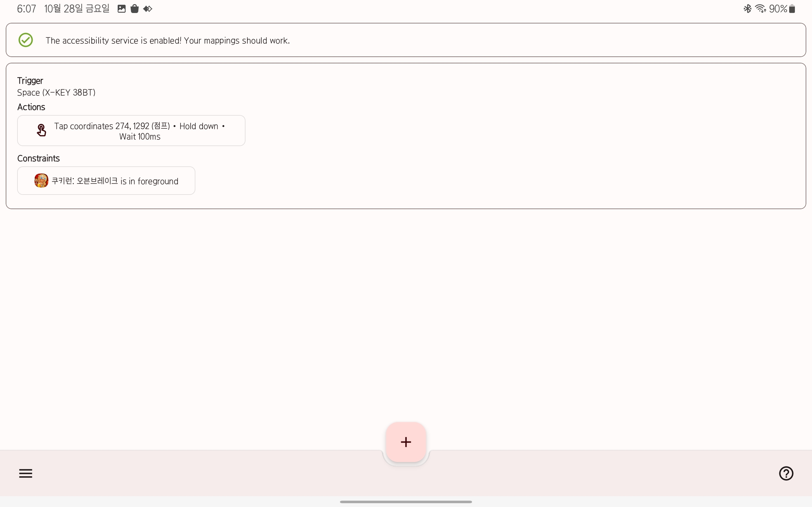Image resolution: width=812 pixels, height=507 pixels.
Task: Tap the 6:07 clock in the status bar
Action: point(26,9)
